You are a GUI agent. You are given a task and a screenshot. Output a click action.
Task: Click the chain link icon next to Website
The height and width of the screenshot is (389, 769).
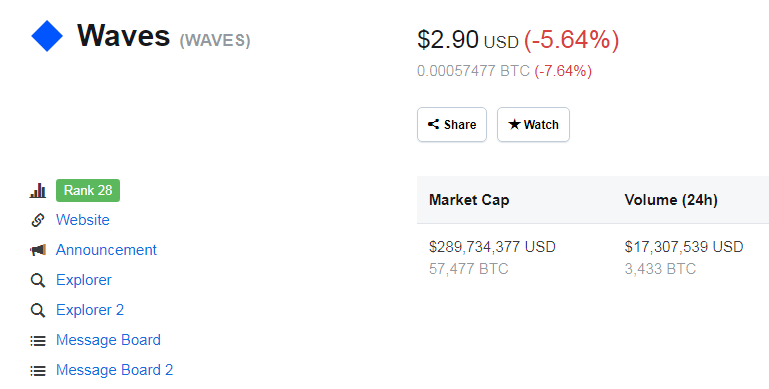click(38, 220)
